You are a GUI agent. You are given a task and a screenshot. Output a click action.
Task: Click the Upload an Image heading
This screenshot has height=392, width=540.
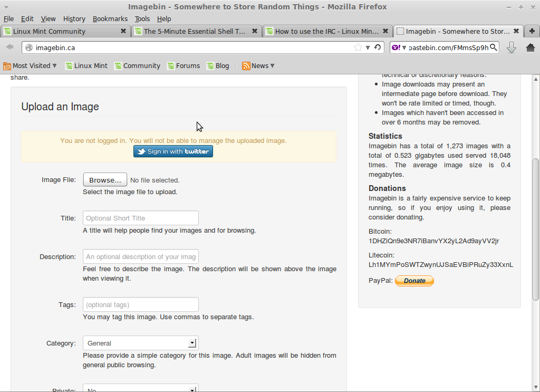click(60, 107)
